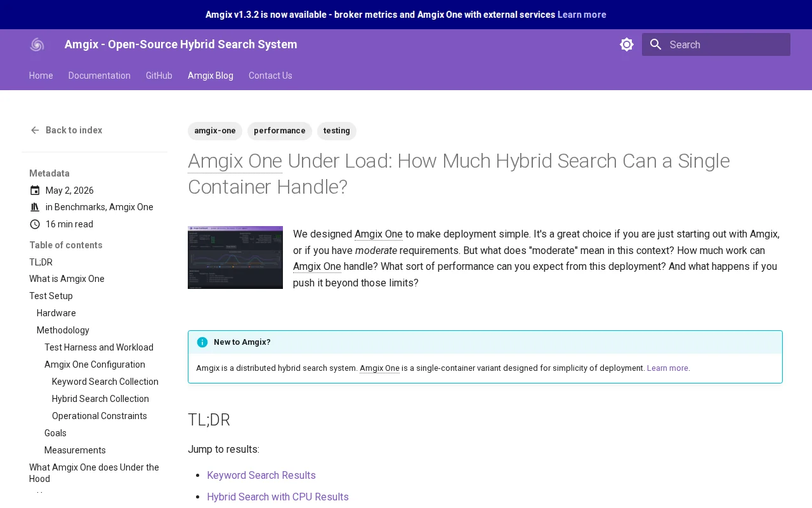
Task: Click the info icon in New to Amgix box
Action: coord(202,342)
